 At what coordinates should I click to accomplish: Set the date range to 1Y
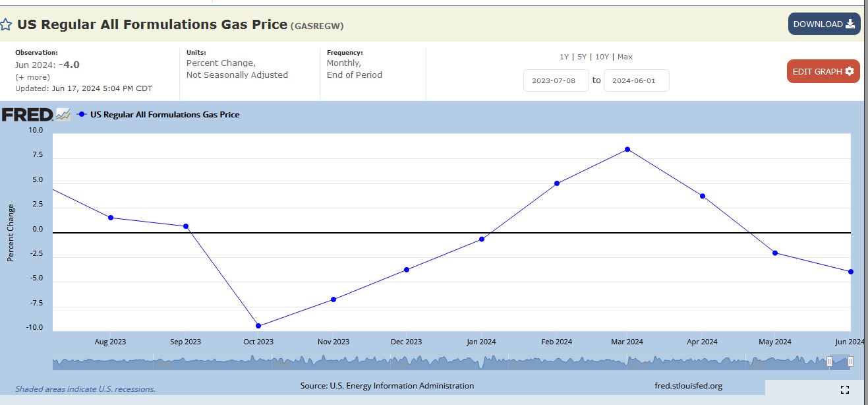click(x=564, y=57)
